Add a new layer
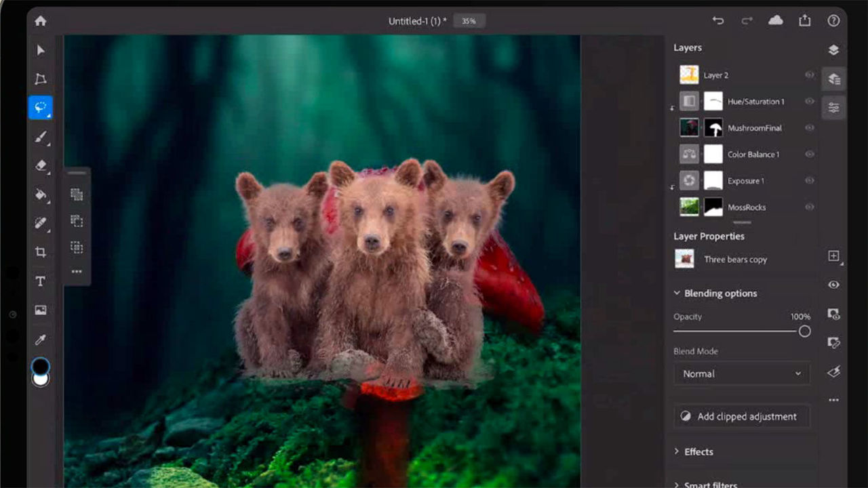 pyautogui.click(x=834, y=256)
